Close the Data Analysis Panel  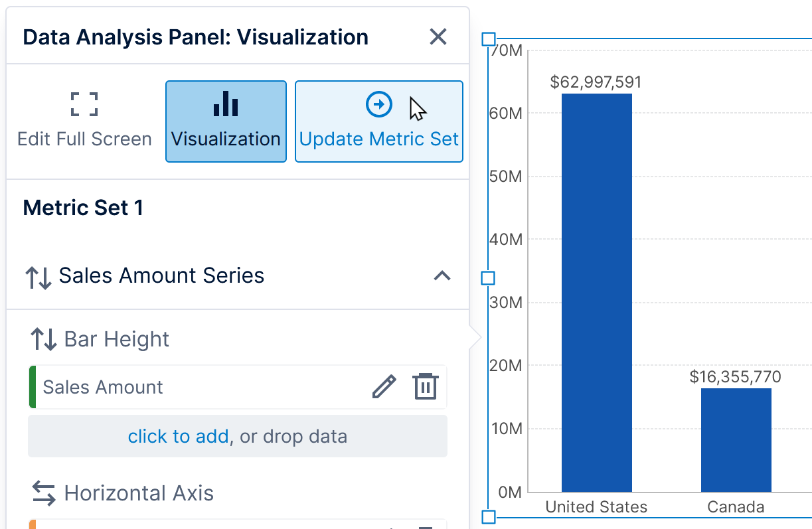coord(438,37)
